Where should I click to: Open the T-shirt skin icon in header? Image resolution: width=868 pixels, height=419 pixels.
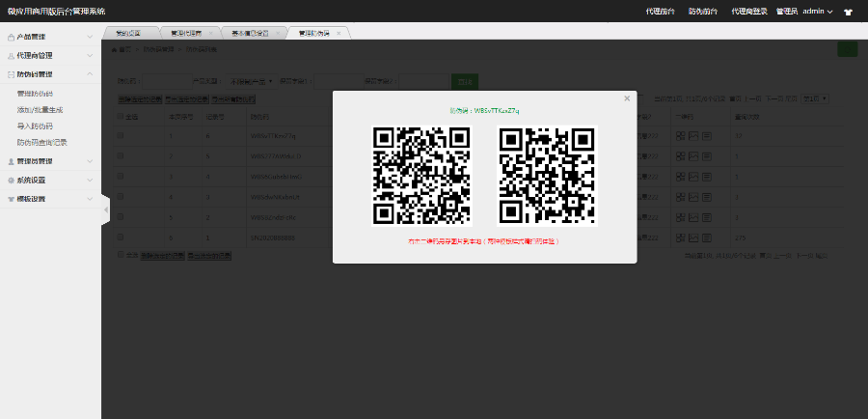(848, 12)
